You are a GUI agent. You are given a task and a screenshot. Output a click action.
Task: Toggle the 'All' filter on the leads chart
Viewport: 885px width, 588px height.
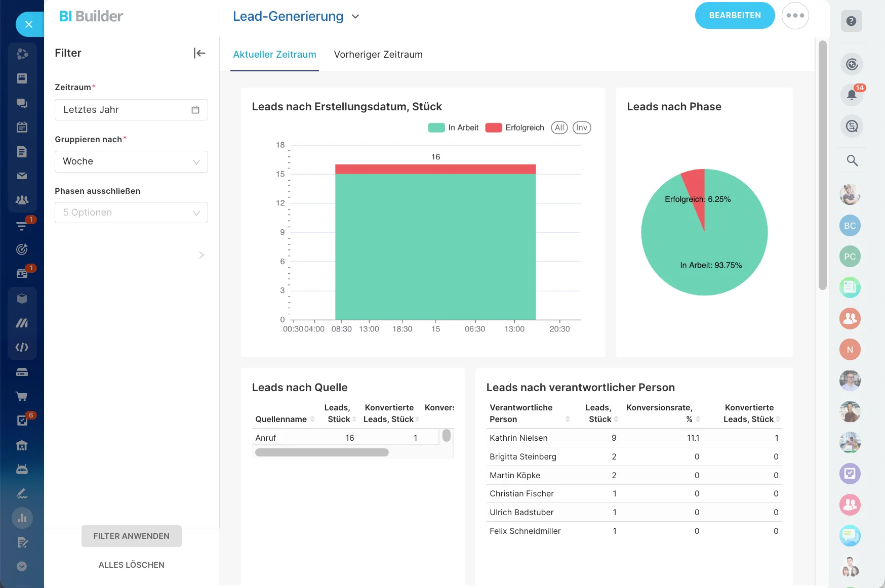pyautogui.click(x=559, y=128)
